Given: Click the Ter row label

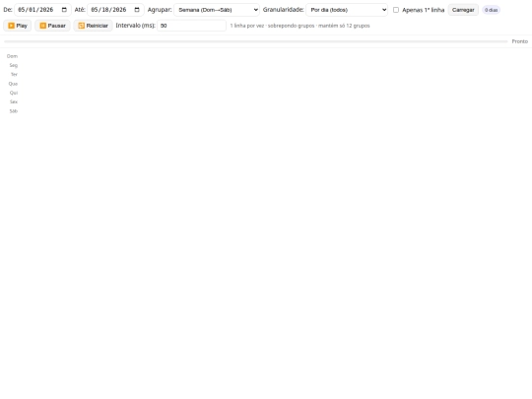Looking at the screenshot, I should (14, 74).
